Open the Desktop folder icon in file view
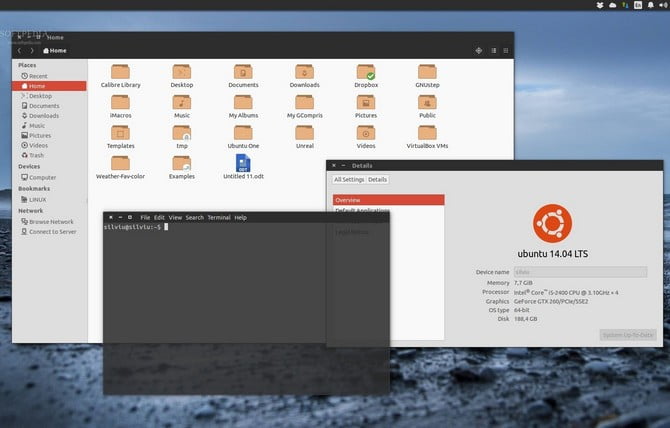Viewport: 670px width, 428px height. (x=182, y=72)
